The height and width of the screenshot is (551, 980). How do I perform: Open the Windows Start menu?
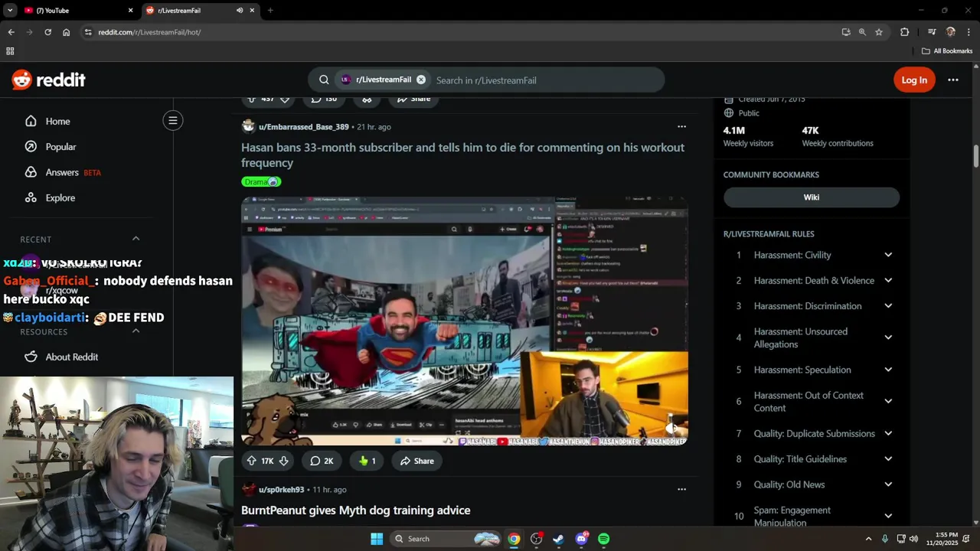377,539
